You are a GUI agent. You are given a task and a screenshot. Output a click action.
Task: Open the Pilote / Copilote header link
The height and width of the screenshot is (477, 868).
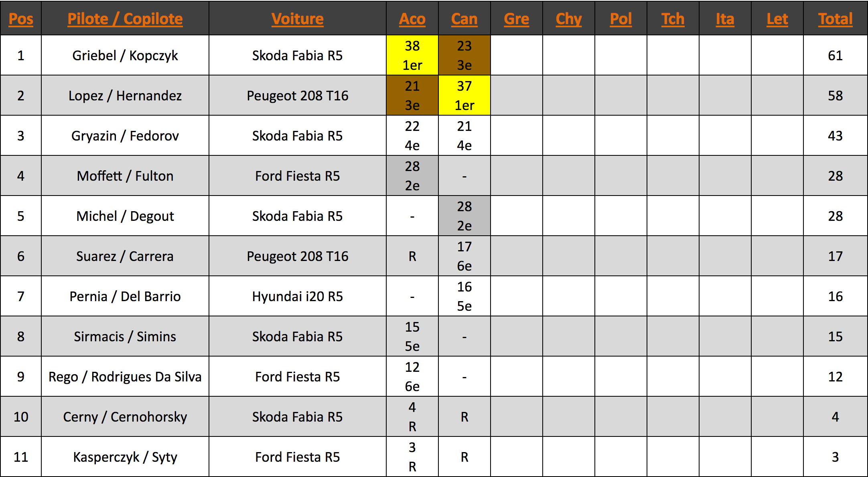coord(125,19)
